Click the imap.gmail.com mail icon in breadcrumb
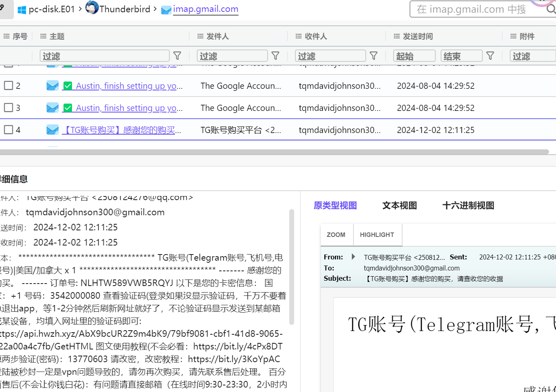556x392 pixels. [166, 10]
